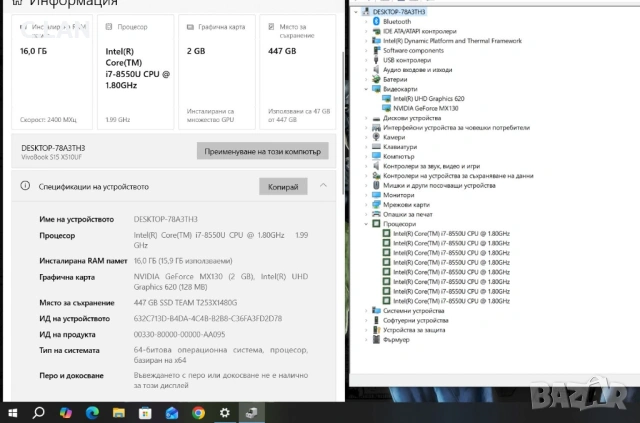Image resolution: width=640 pixels, height=423 pixels.
Task: Click the Мрежови карти category icon
Action: [x=376, y=205]
